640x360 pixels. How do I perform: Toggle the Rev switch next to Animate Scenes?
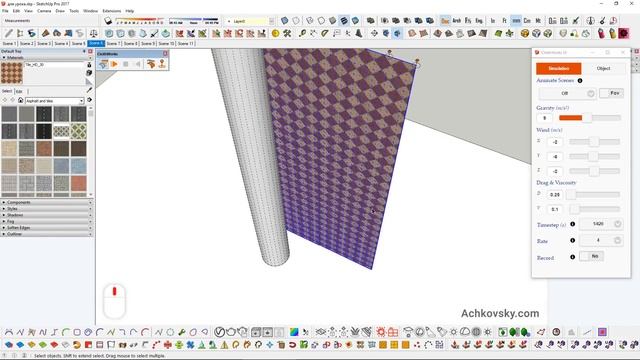coord(611,93)
